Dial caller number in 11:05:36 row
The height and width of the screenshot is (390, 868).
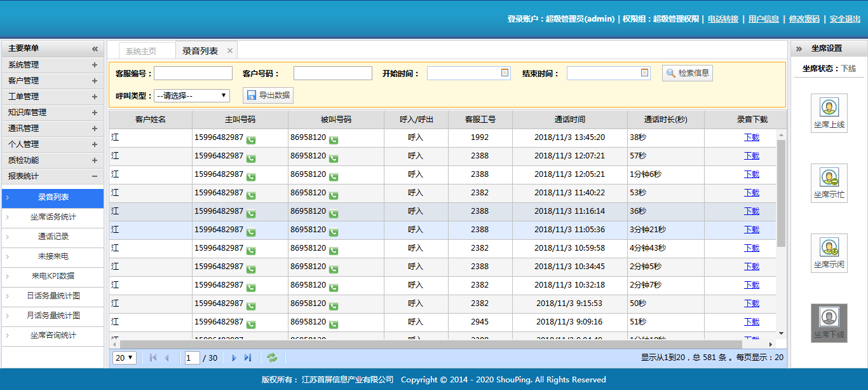tap(251, 232)
